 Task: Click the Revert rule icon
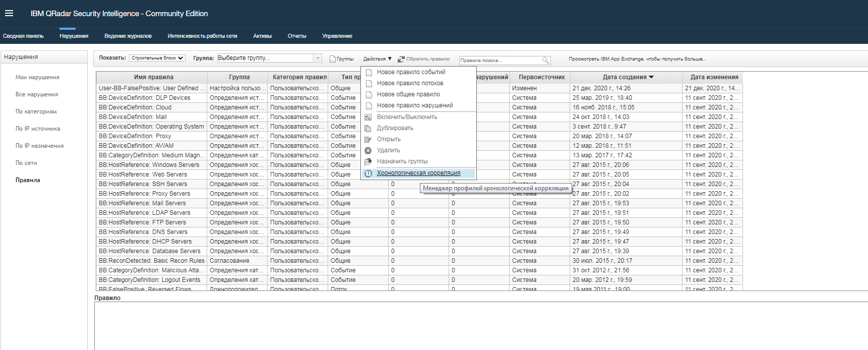point(401,59)
